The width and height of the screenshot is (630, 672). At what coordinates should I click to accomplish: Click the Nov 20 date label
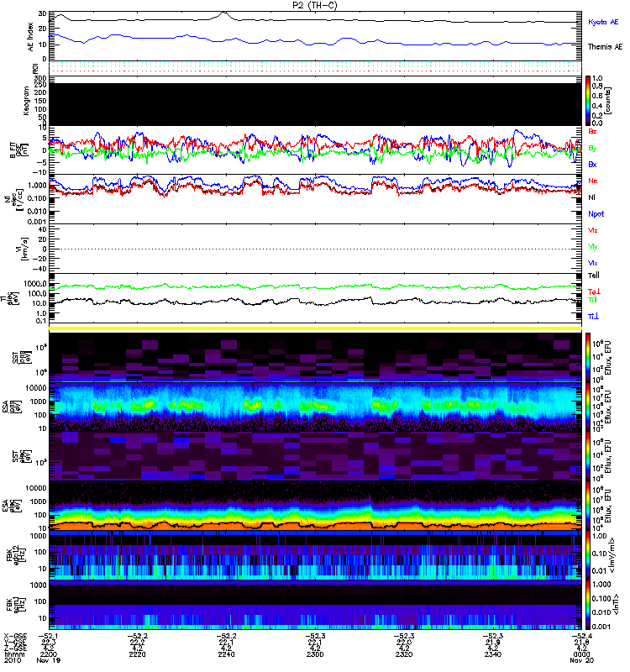[x=581, y=660]
